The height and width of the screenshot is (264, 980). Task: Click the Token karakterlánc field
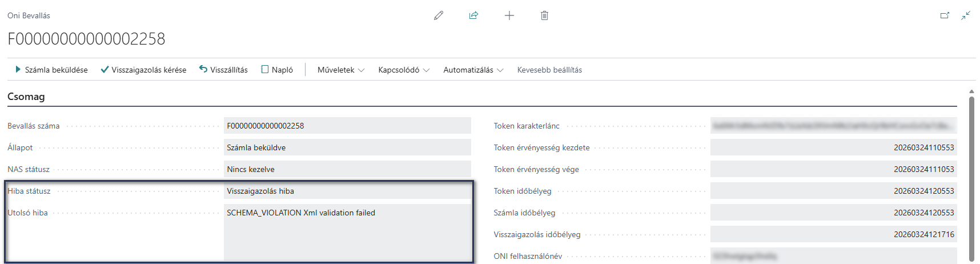pos(834,126)
